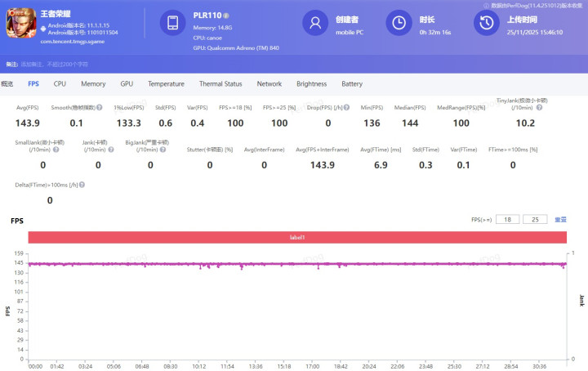Click the FPS threshold field showing 25
This screenshot has height=371, width=588.
click(x=534, y=220)
